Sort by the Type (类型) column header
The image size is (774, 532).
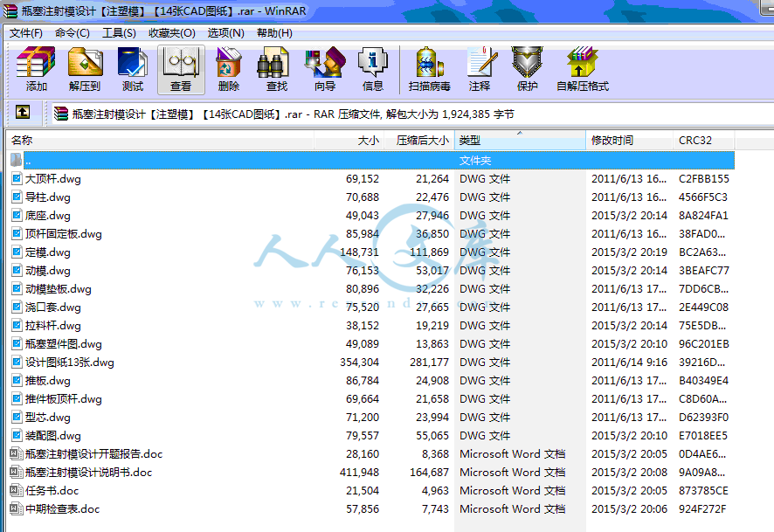(520, 140)
